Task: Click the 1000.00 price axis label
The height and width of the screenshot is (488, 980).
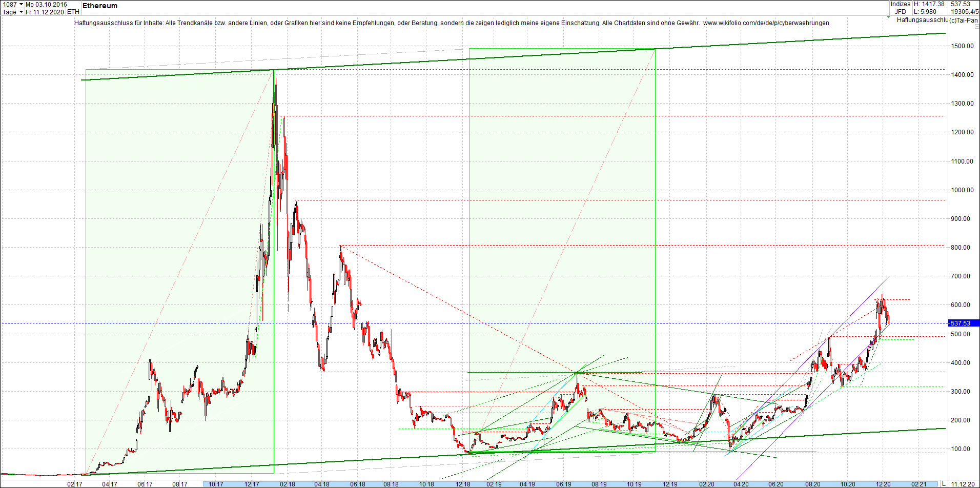Action: click(x=963, y=190)
